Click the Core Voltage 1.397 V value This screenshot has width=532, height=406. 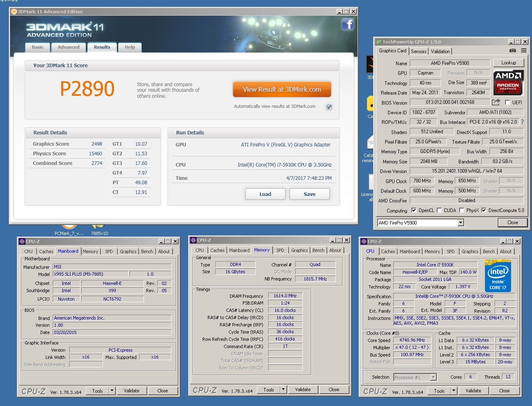(463, 286)
